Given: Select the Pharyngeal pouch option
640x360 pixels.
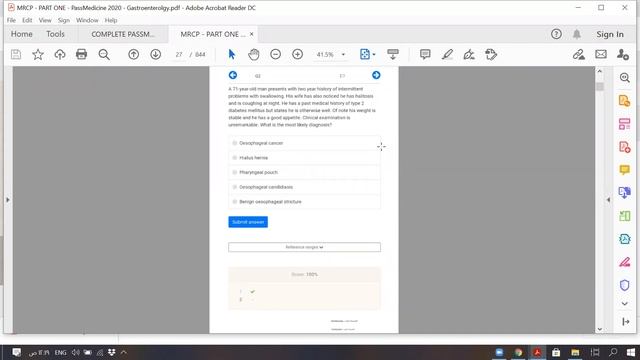Looking at the screenshot, I should pyautogui.click(x=304, y=172).
